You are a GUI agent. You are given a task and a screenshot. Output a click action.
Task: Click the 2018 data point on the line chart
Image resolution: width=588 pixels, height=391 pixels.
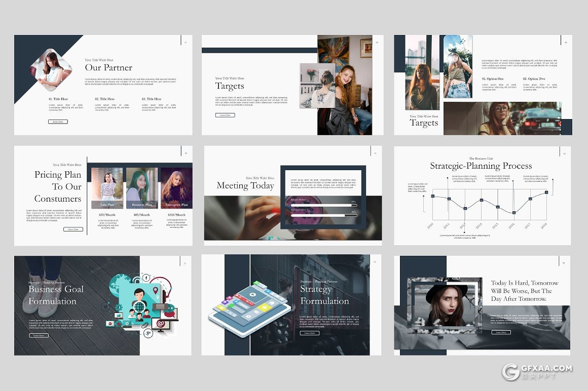point(546,192)
